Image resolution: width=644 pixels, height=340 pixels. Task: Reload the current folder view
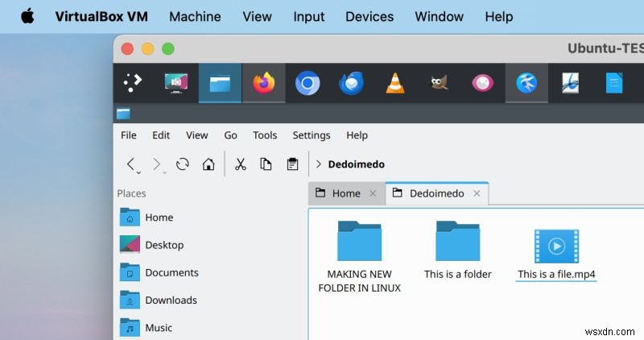coord(183,164)
